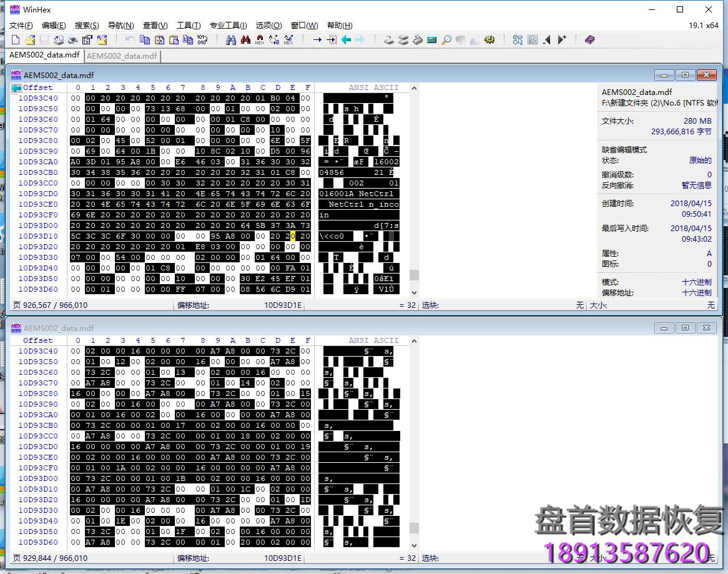Screen dimensions: 728x574
Task: Open the WinHex calculator tool
Action: click(x=431, y=39)
